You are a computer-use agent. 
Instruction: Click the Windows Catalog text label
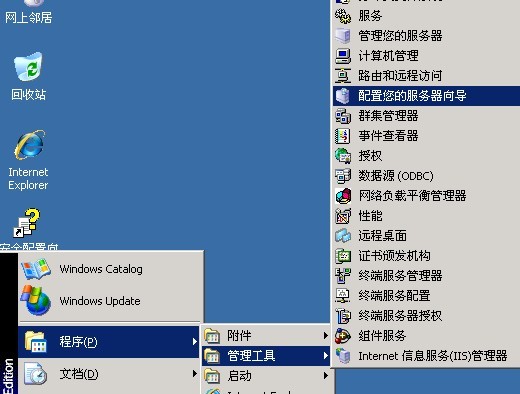(101, 269)
